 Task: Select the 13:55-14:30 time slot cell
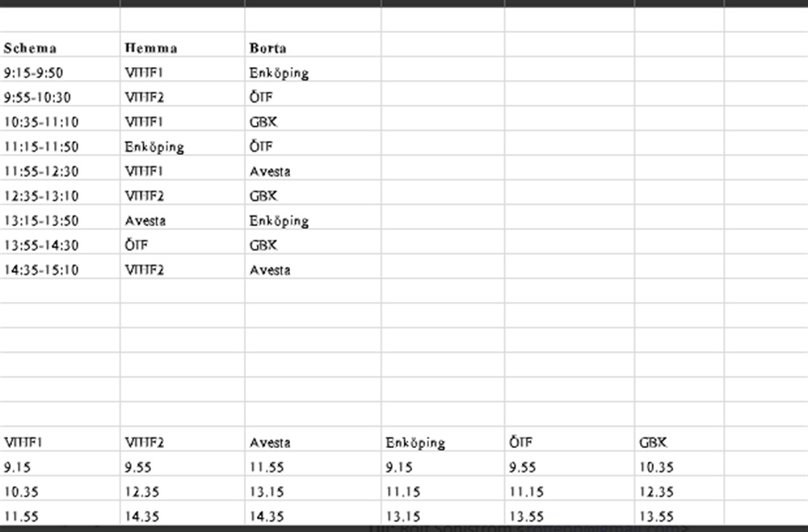40,245
